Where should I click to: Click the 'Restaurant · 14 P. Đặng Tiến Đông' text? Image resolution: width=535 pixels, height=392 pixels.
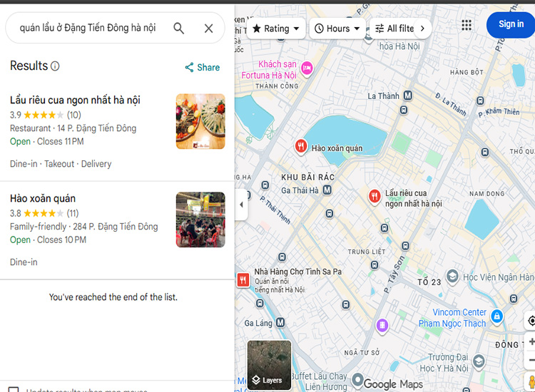pyautogui.click(x=73, y=128)
